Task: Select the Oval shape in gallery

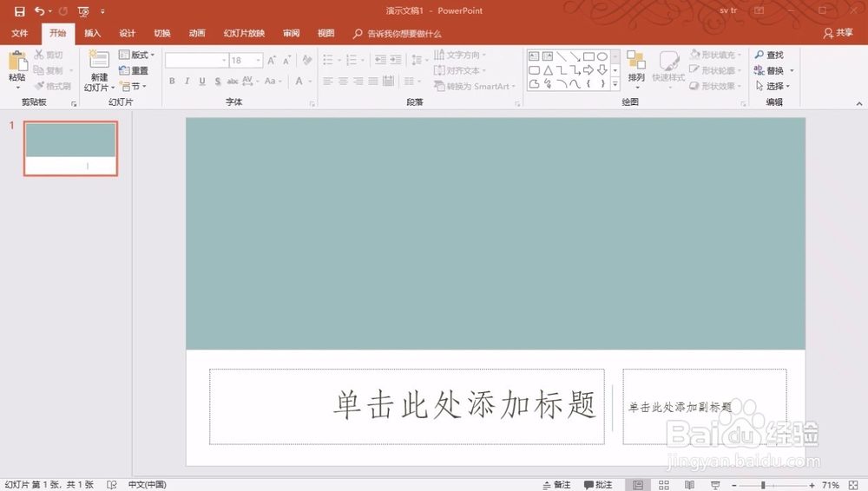Action: (602, 56)
